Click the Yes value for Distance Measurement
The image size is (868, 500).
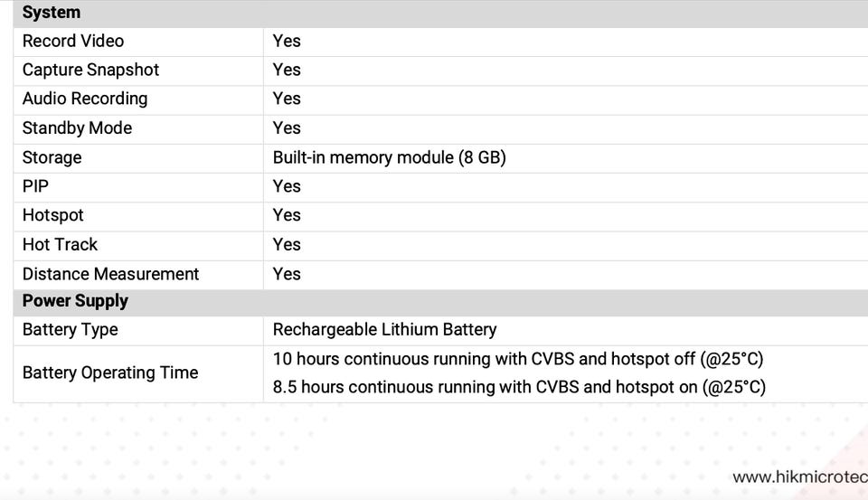(287, 274)
